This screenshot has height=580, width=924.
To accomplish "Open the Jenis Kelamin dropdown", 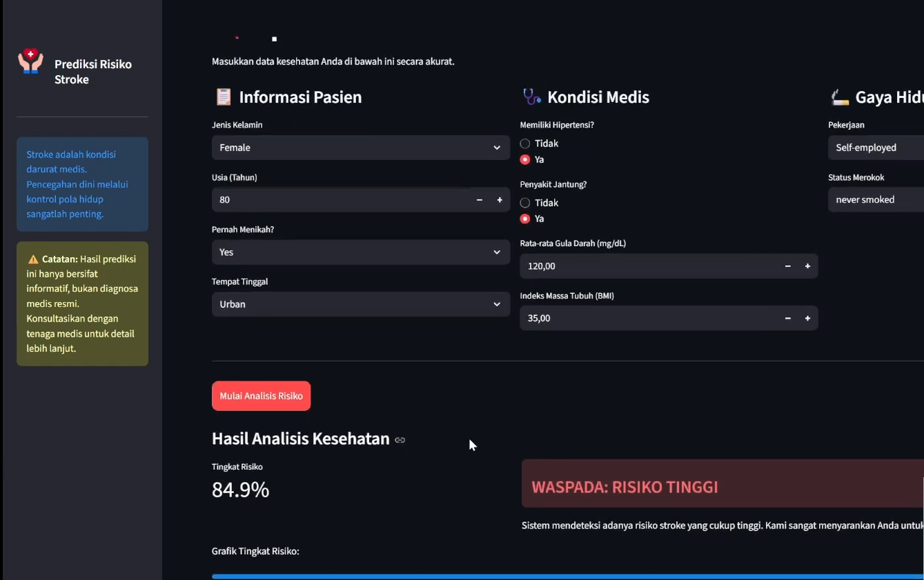I will coord(361,148).
